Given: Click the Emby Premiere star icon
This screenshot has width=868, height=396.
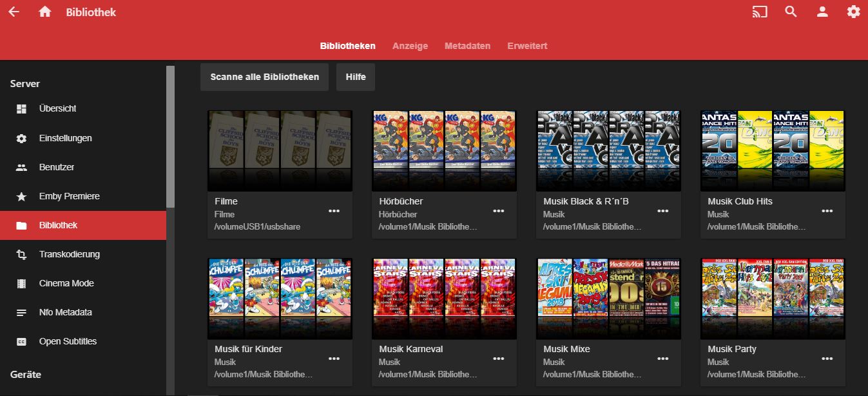Looking at the screenshot, I should [21, 196].
